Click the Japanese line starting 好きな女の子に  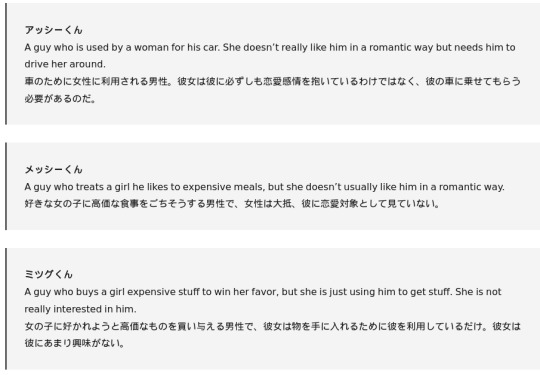[232, 204]
